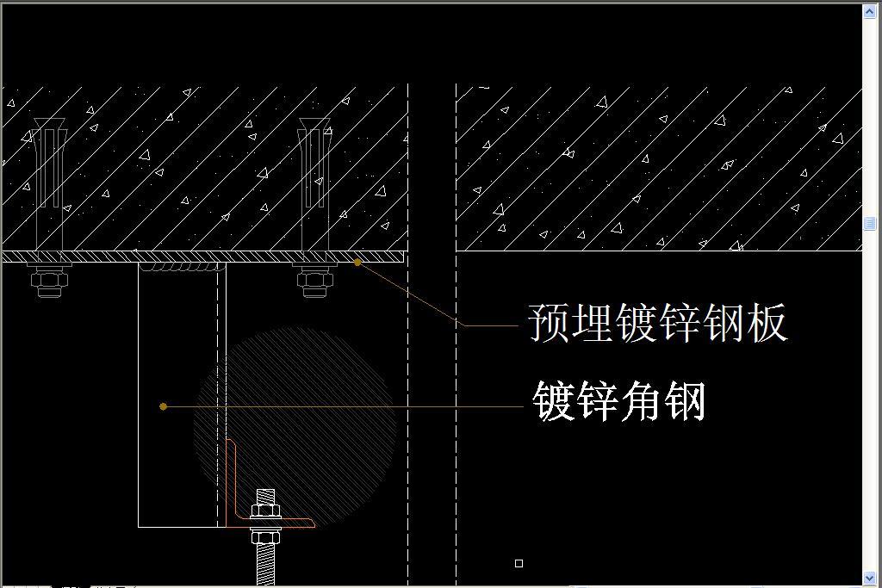Select the threaded rod below the angle
This screenshot has width=882, height=588.
click(x=265, y=560)
